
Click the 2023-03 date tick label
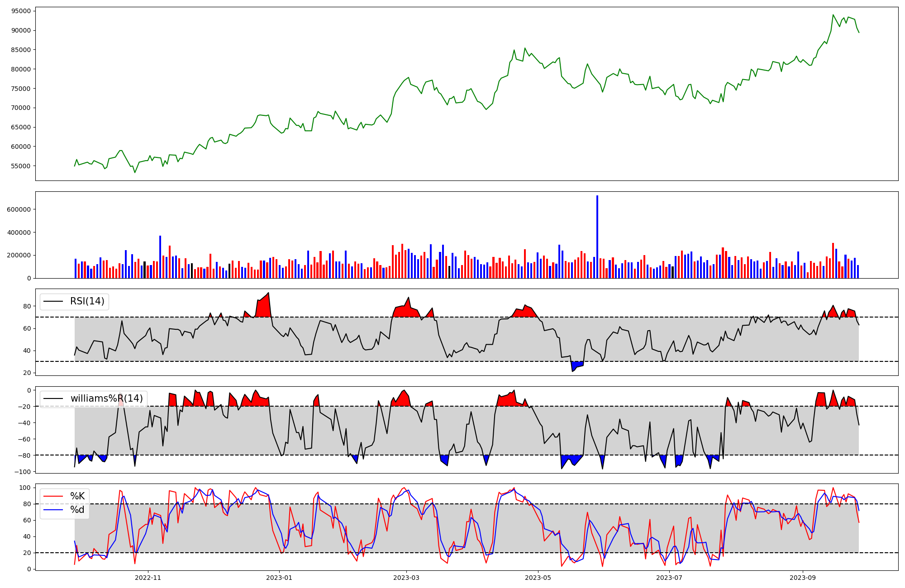[406, 578]
